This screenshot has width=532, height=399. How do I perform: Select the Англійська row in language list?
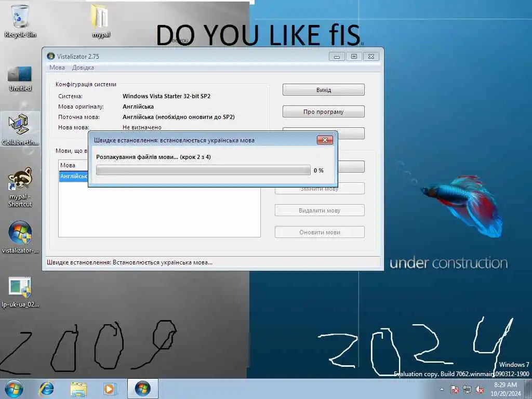pyautogui.click(x=74, y=176)
